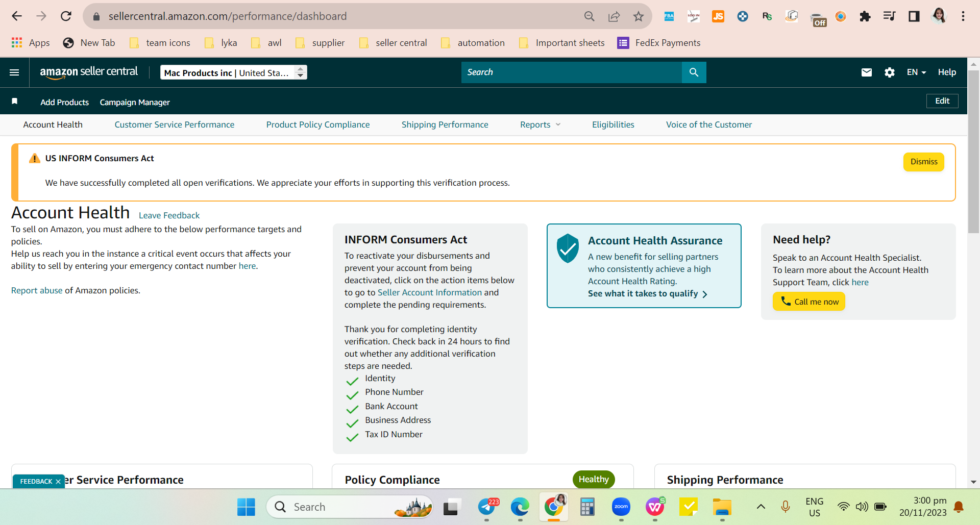The height and width of the screenshot is (525, 980).
Task: Open the Important sheets bookmarks folder
Action: (561, 43)
